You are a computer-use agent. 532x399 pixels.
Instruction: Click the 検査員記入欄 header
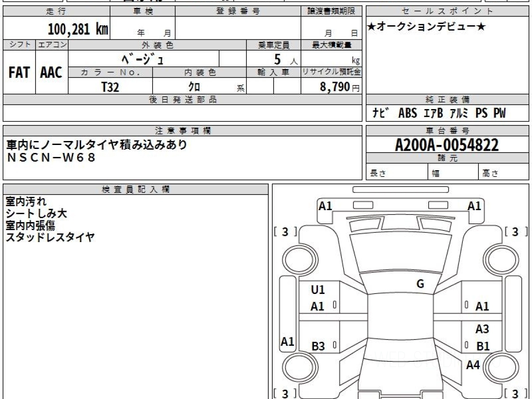(x=136, y=189)
